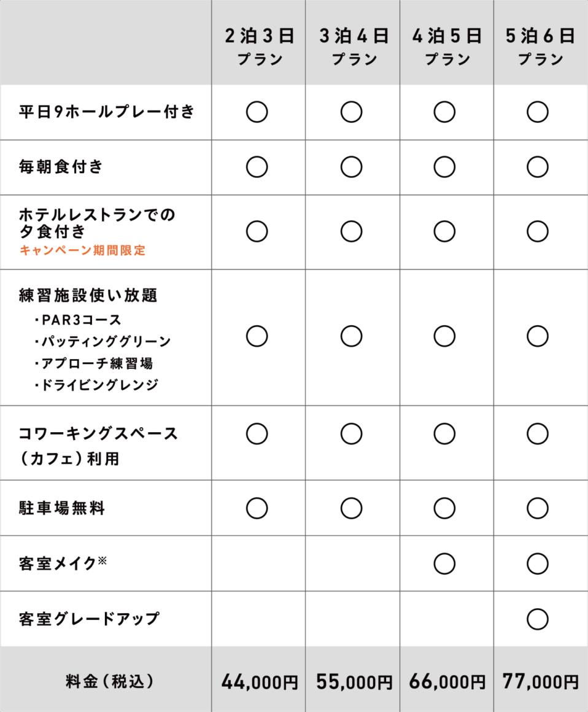This screenshot has height=712, width=588.
Task: Select the 駐車場無料 circle in 3泊4日 column
Action: [x=351, y=508]
